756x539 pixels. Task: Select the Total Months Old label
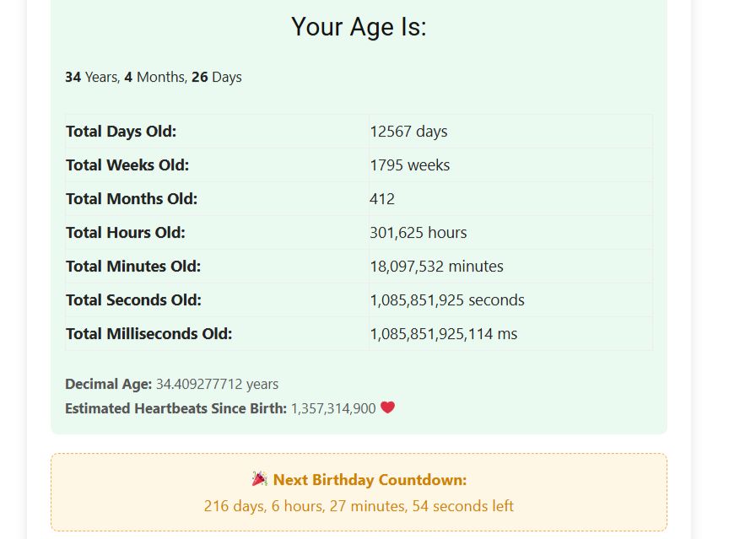coord(132,199)
